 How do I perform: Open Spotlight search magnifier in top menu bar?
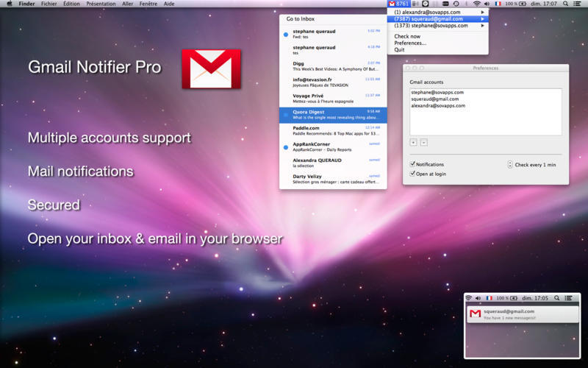[x=565, y=4]
